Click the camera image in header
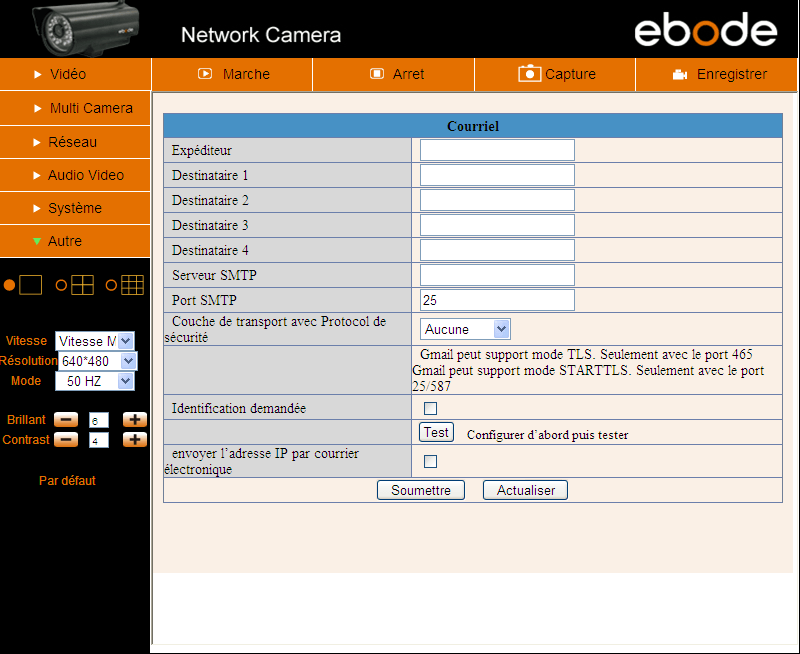Viewport: 800px width, 654px height. tap(86, 29)
